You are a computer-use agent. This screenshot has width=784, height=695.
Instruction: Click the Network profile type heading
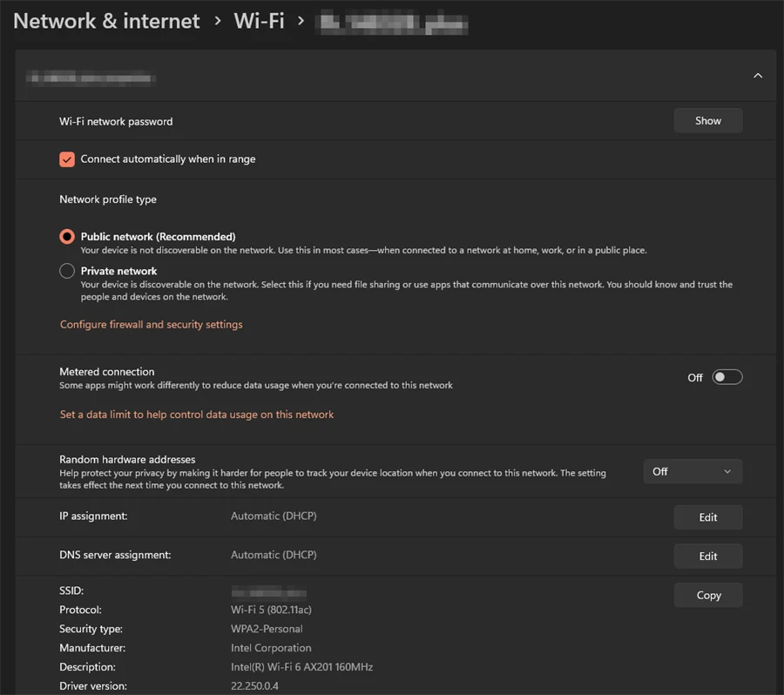108,199
